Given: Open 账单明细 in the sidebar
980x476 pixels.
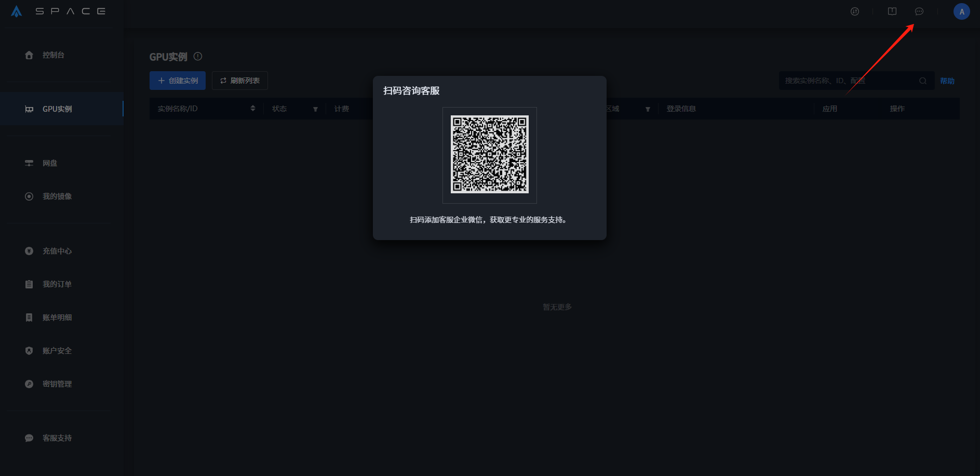Looking at the screenshot, I should point(57,318).
